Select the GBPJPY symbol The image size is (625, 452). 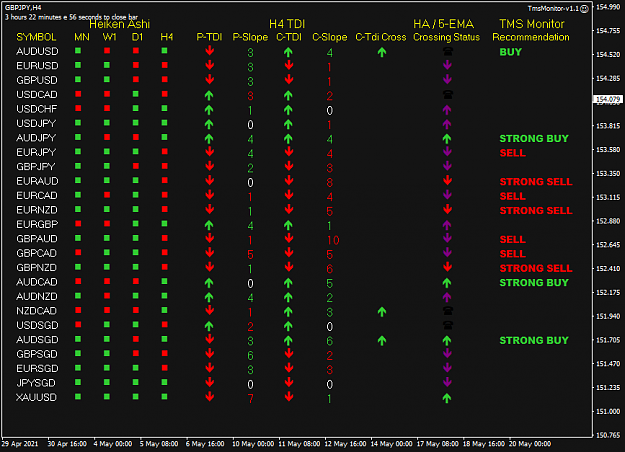click(x=35, y=167)
